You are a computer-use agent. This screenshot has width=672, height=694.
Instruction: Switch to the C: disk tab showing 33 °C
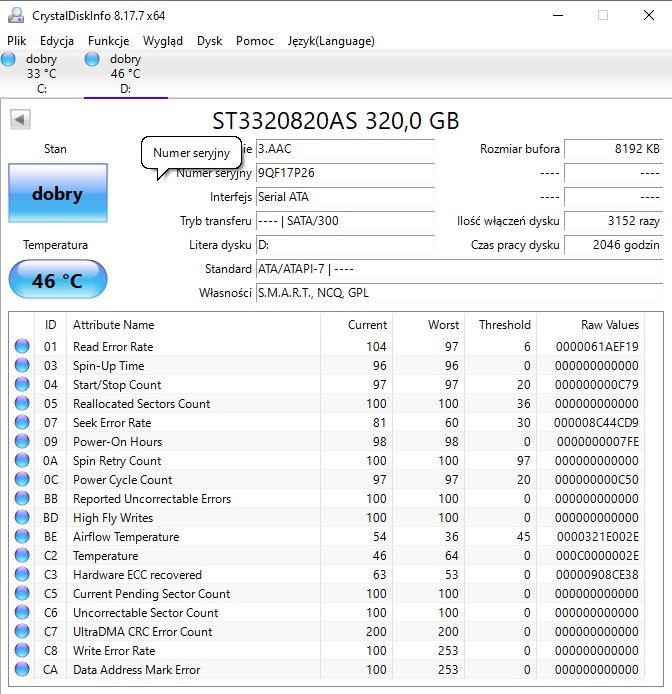tap(42, 73)
